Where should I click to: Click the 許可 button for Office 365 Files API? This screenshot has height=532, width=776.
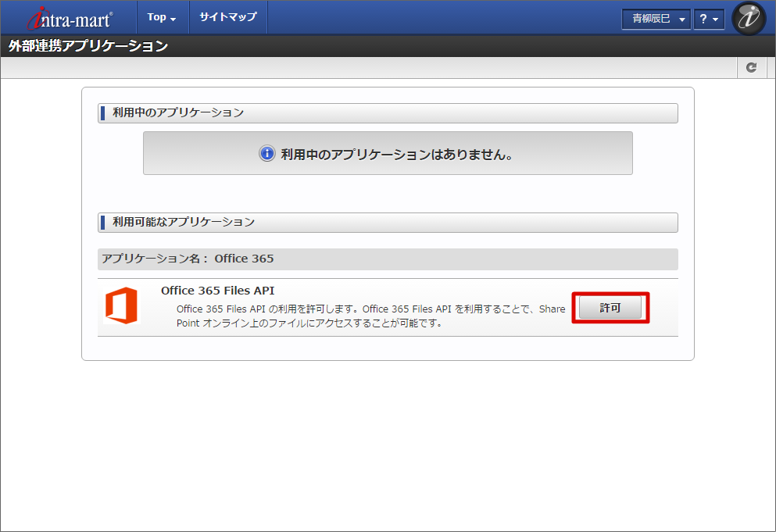point(610,307)
